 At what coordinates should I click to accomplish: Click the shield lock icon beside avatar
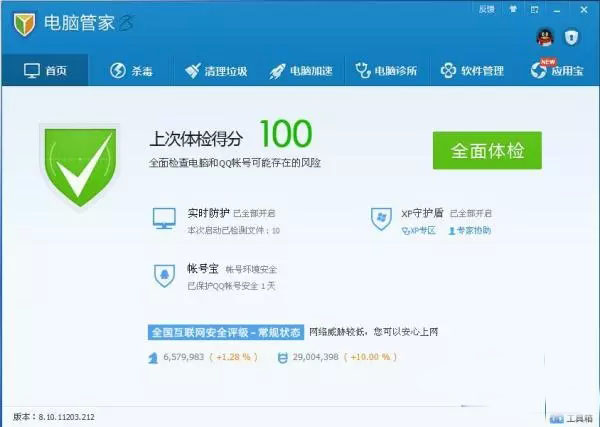(571, 37)
